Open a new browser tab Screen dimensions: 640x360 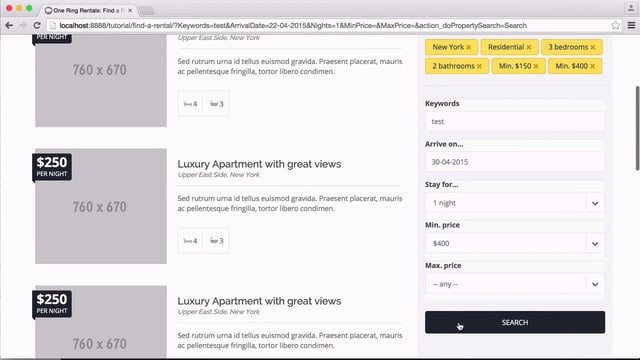coord(147,10)
